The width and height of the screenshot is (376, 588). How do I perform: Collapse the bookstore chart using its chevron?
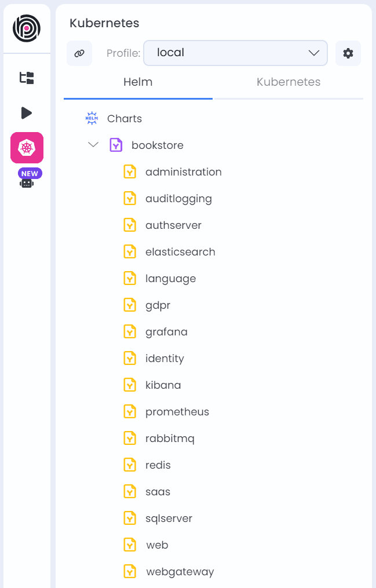point(93,145)
